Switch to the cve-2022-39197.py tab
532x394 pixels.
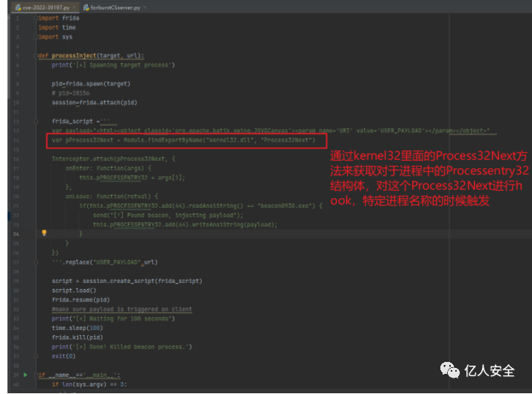click(45, 7)
